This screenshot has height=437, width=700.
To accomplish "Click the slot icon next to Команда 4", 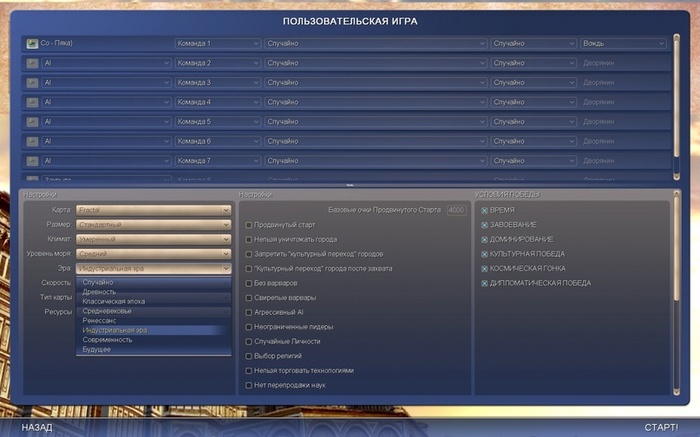I will pos(33,102).
